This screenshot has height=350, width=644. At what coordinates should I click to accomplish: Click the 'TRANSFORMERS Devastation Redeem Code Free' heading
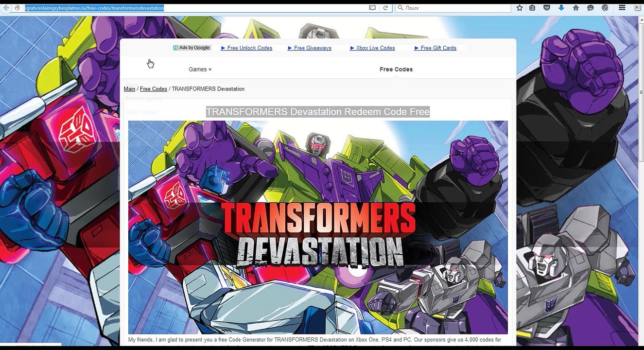pyautogui.click(x=318, y=112)
